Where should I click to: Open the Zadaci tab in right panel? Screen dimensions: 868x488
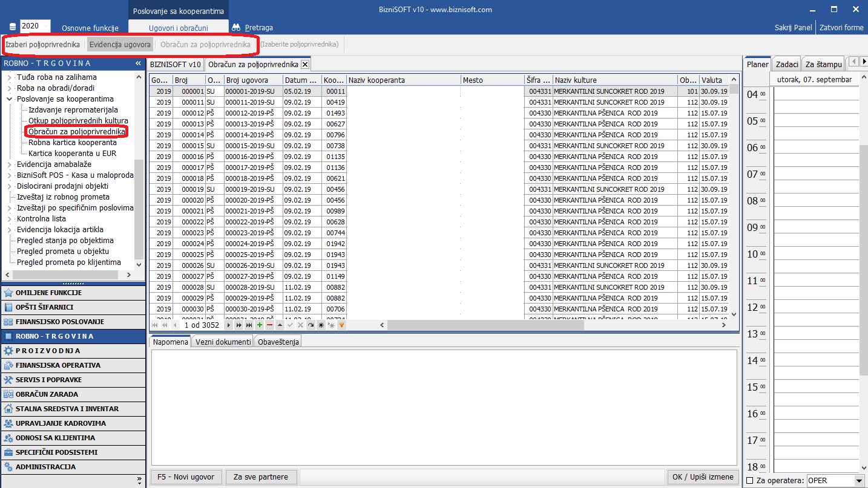click(786, 64)
